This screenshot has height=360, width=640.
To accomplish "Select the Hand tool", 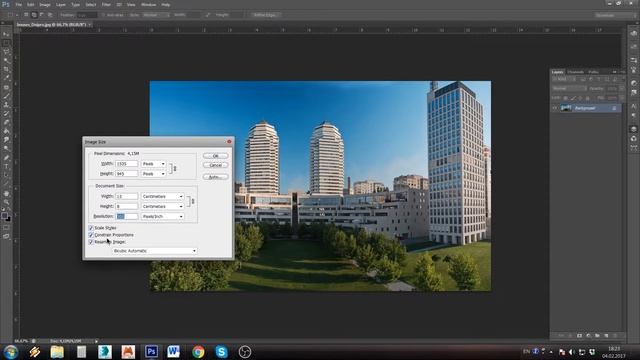I will click(6, 193).
